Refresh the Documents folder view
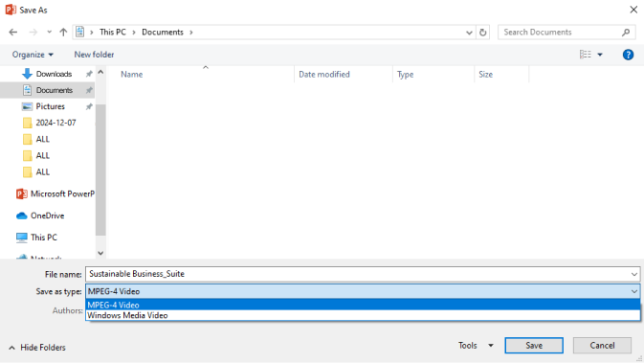Screen dimensions: 644x363 (x=483, y=32)
